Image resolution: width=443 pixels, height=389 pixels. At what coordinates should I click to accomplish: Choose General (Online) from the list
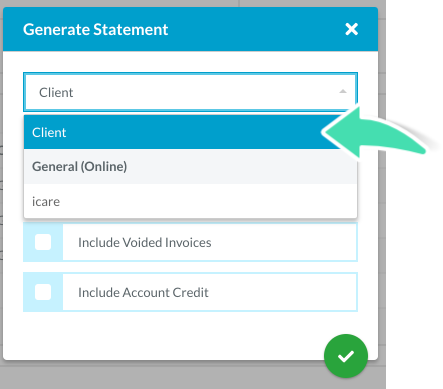pos(190,166)
